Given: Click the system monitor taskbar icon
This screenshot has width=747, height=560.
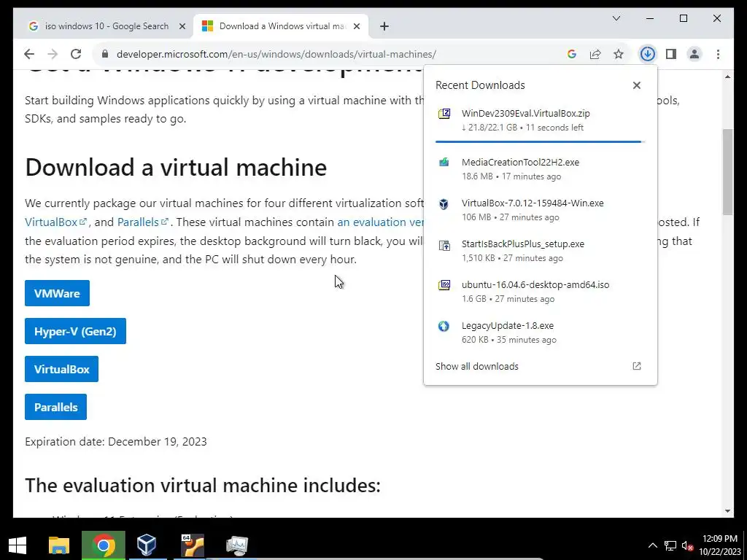Looking at the screenshot, I should pos(237,545).
